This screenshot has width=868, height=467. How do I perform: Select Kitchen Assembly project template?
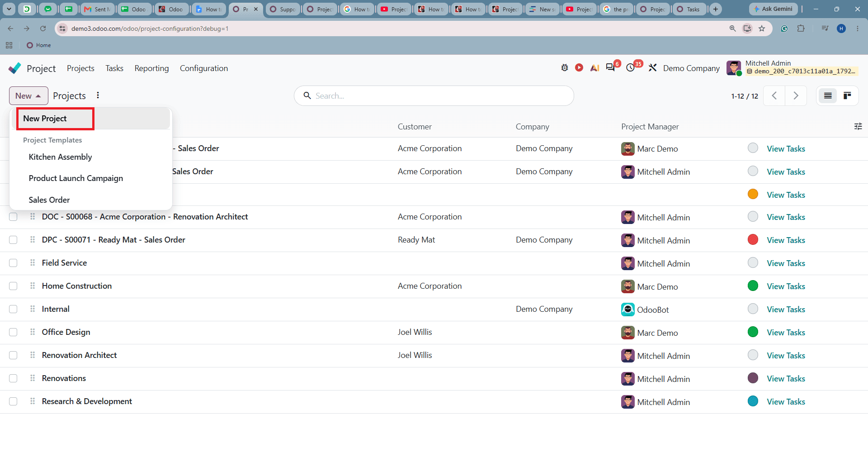click(x=60, y=157)
